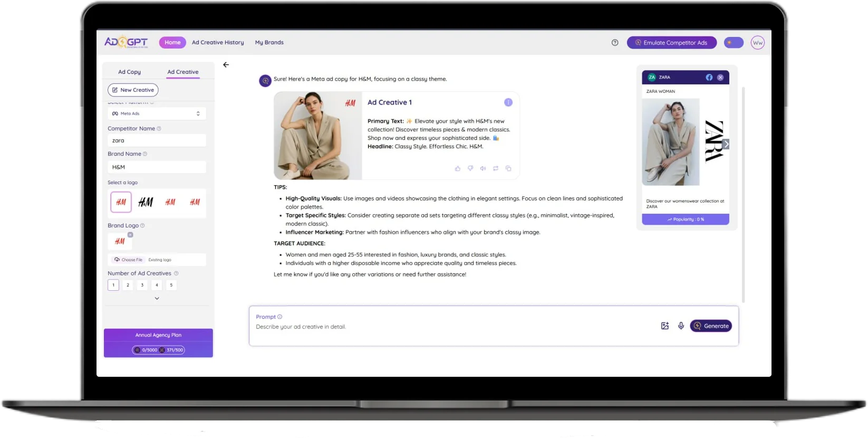This screenshot has width=868, height=438.
Task: Copy Ad Creative 1 using the copy icon
Action: tap(508, 168)
